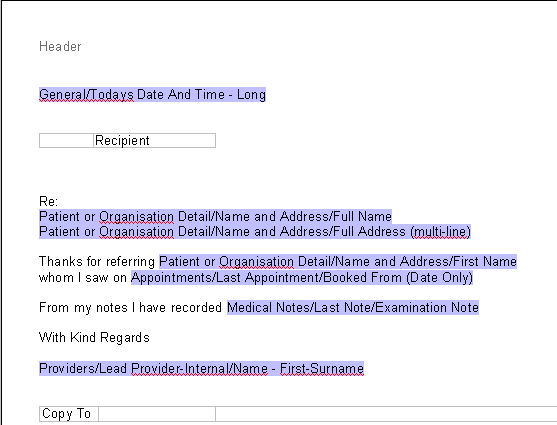Select the First Name merge field
Image resolution: width=557 pixels, height=425 pixels.
(338, 262)
